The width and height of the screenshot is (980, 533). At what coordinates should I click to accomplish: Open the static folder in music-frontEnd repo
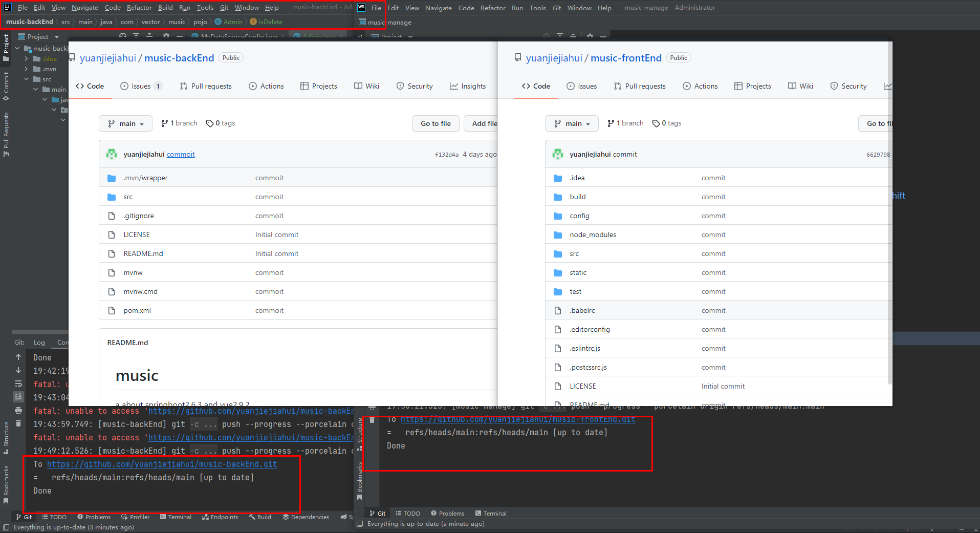click(x=578, y=272)
